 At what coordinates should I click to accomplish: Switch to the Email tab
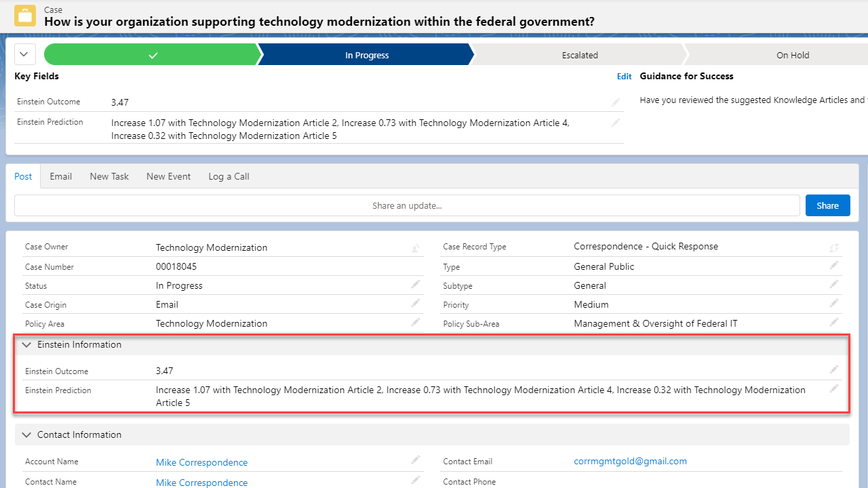(60, 176)
